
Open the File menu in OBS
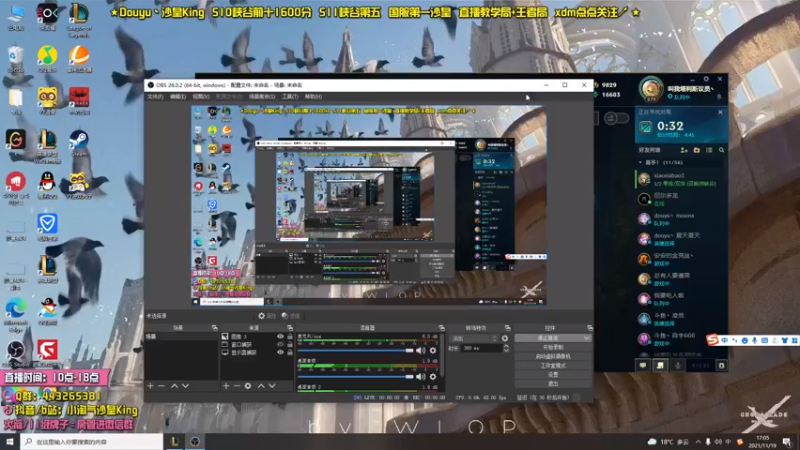155,96
